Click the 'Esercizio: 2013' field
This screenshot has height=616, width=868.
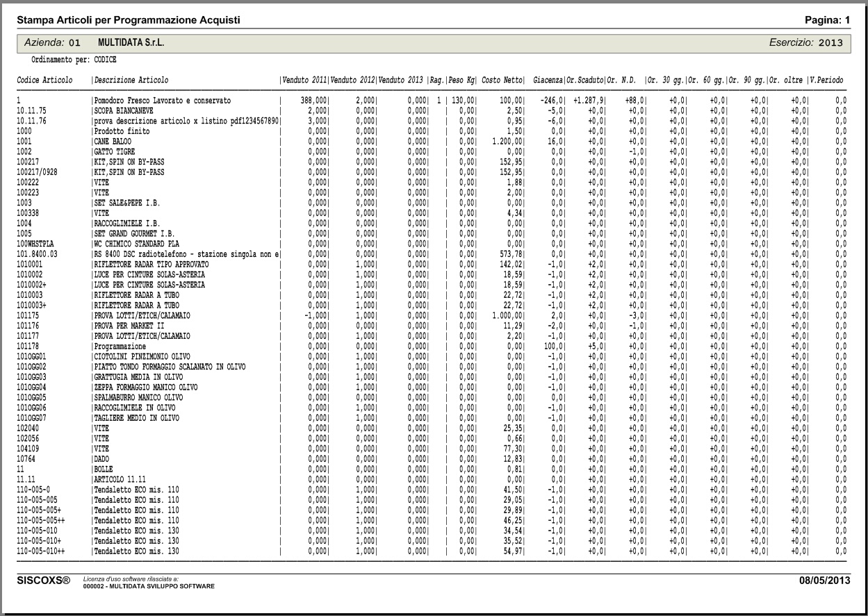(806, 43)
